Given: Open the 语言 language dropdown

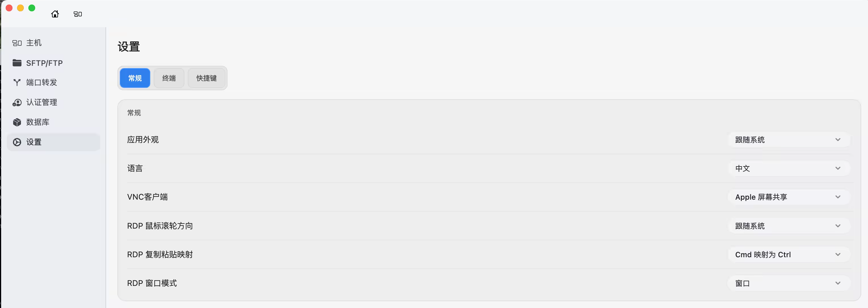Looking at the screenshot, I should (789, 168).
